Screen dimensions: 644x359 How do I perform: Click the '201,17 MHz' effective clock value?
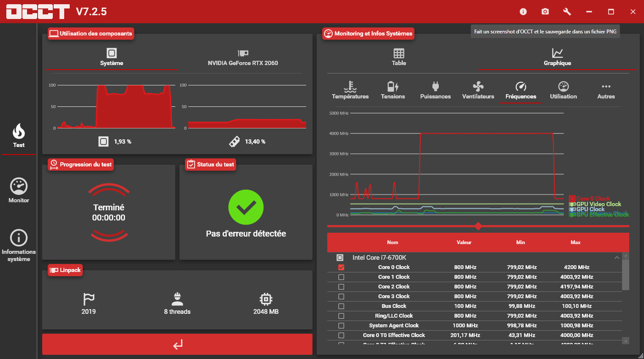465,335
